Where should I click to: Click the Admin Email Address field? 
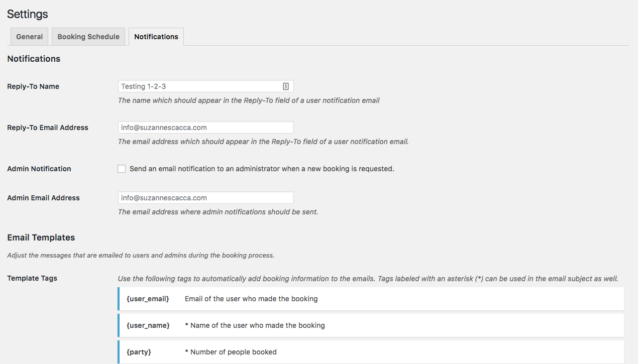205,197
